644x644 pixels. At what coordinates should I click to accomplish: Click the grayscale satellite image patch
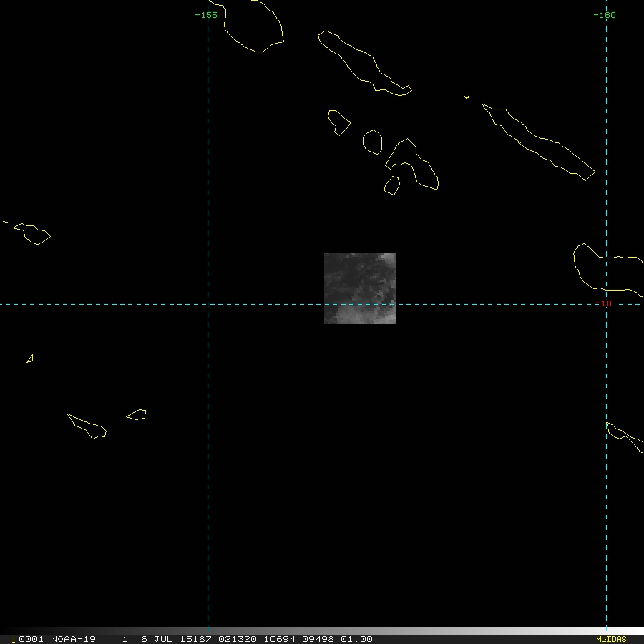pyautogui.click(x=360, y=288)
